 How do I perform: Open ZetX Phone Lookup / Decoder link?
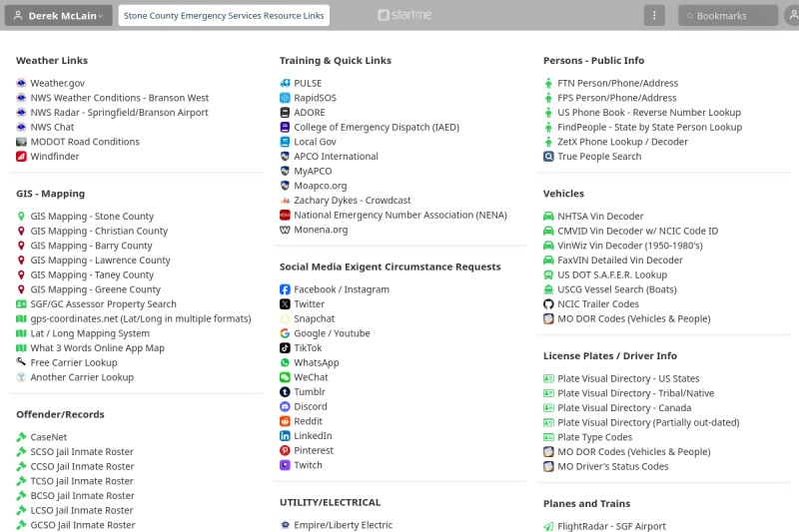point(622,142)
